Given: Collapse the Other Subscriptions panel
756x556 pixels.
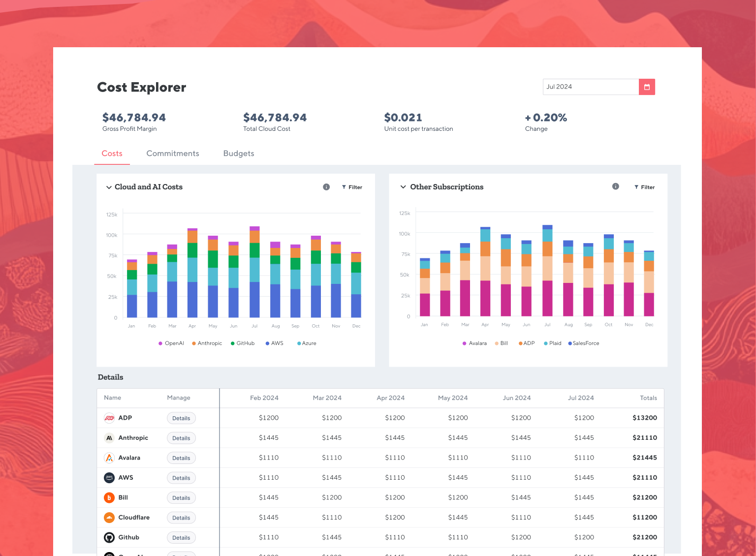Looking at the screenshot, I should pyautogui.click(x=403, y=187).
